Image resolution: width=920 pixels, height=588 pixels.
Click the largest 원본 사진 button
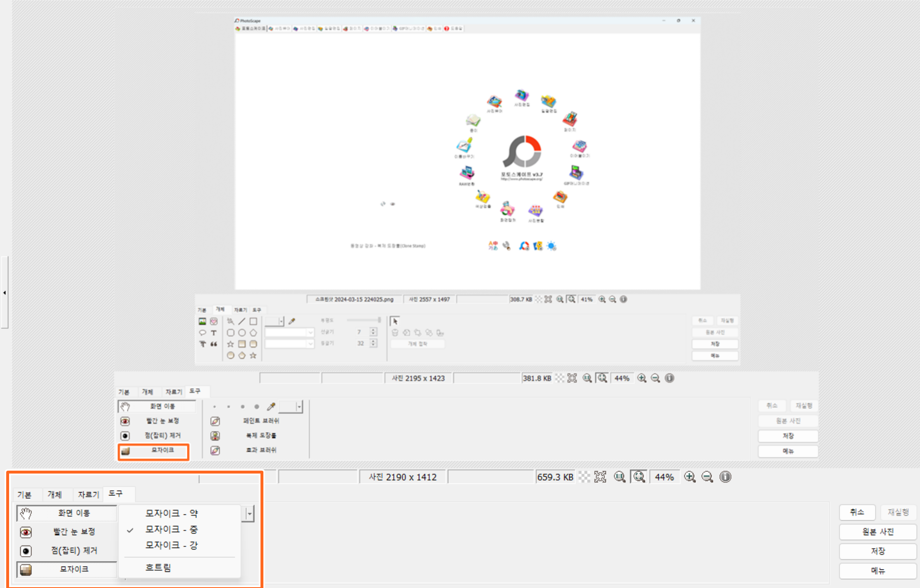877,532
